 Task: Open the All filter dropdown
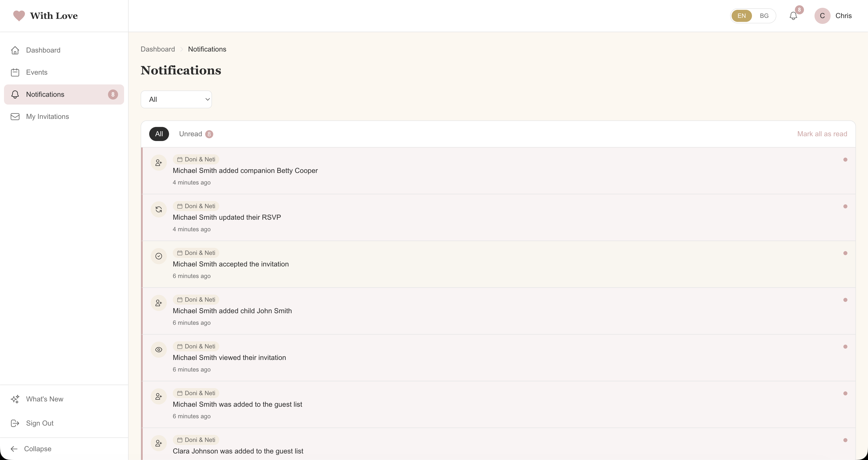tap(176, 99)
